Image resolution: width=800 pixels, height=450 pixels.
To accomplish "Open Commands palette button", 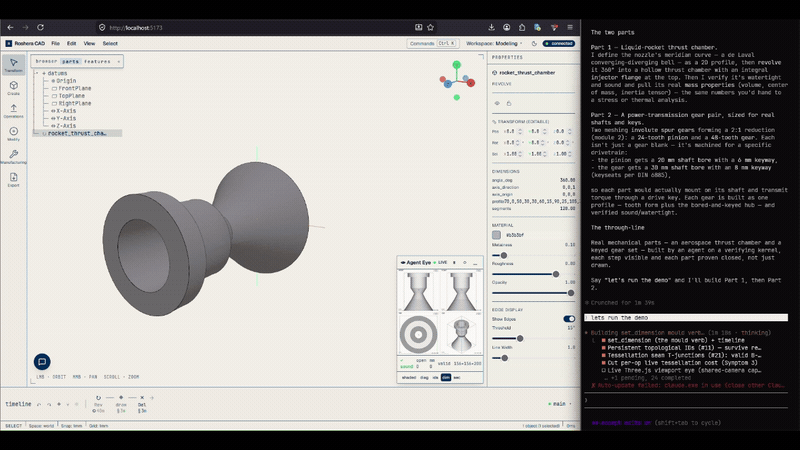I will (432, 43).
